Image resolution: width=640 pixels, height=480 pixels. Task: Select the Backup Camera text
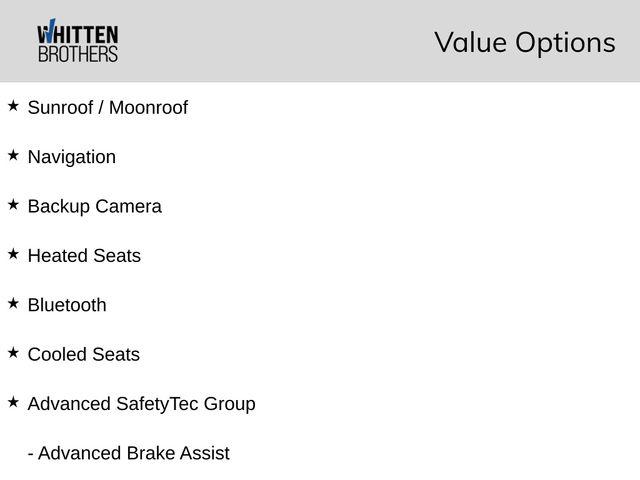(x=94, y=207)
